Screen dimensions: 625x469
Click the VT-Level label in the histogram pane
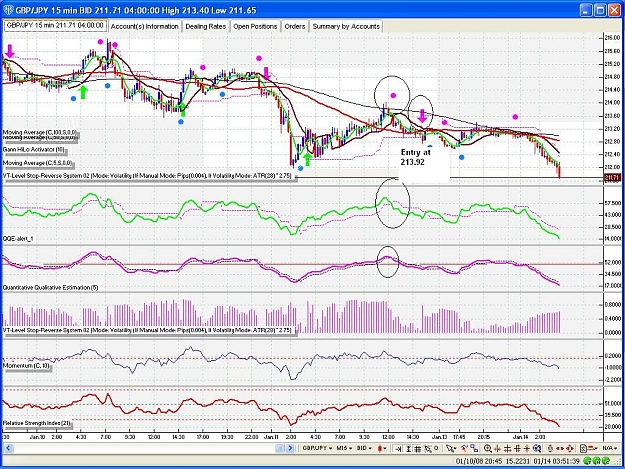click(x=147, y=330)
